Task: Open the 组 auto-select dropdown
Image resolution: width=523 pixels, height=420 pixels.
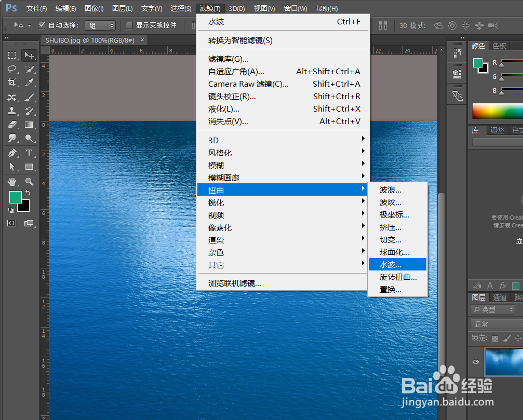Action: [x=100, y=25]
